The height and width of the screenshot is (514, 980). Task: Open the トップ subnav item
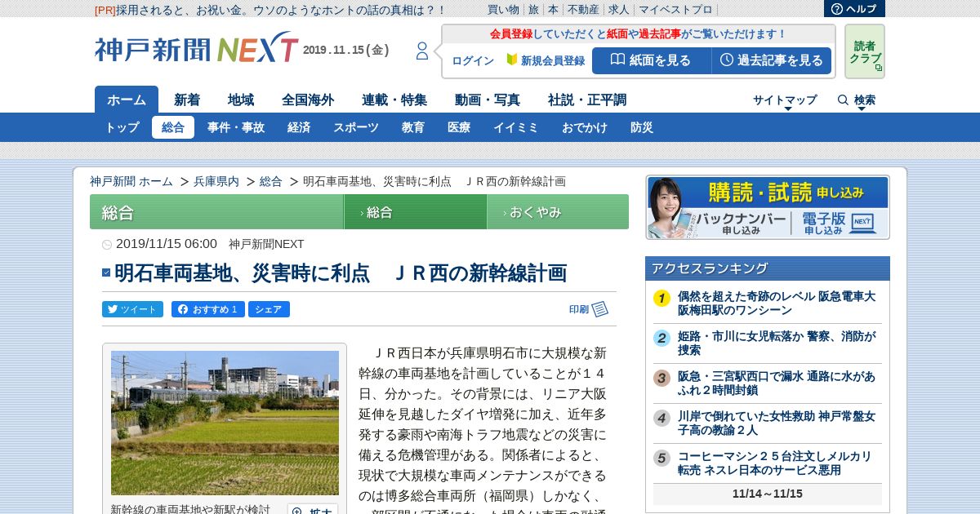pyautogui.click(x=122, y=127)
